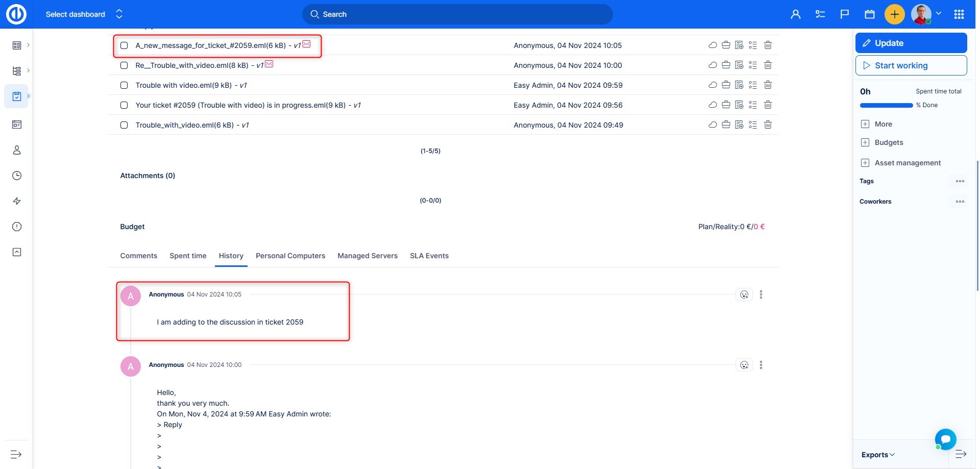Open the calendar icon in top bar
The image size is (980, 469).
point(870,14)
